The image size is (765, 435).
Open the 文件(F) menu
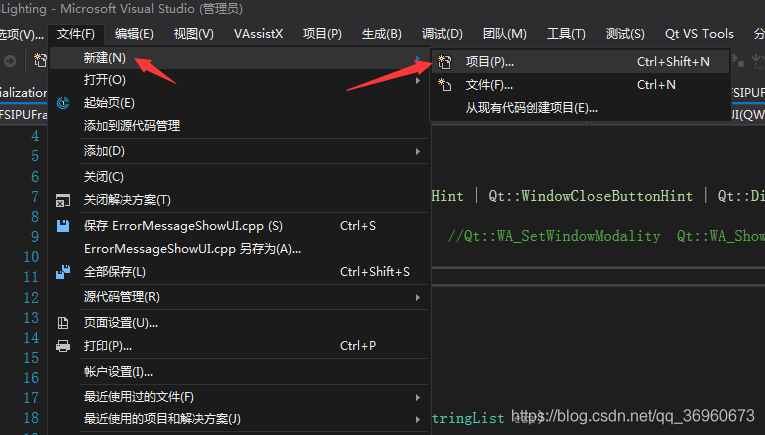pos(76,34)
